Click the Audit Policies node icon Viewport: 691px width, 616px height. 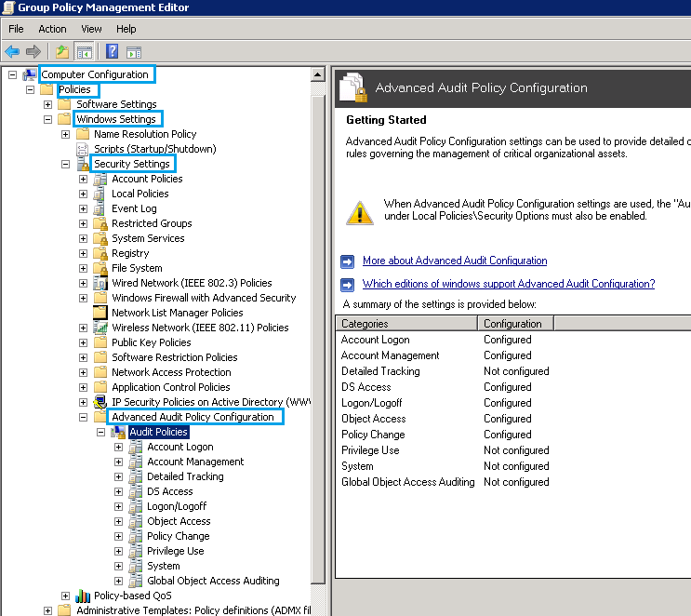(118, 432)
